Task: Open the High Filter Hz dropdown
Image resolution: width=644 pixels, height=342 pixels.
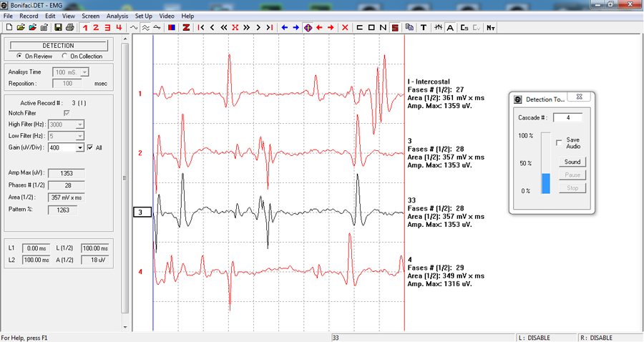Action: (79, 124)
